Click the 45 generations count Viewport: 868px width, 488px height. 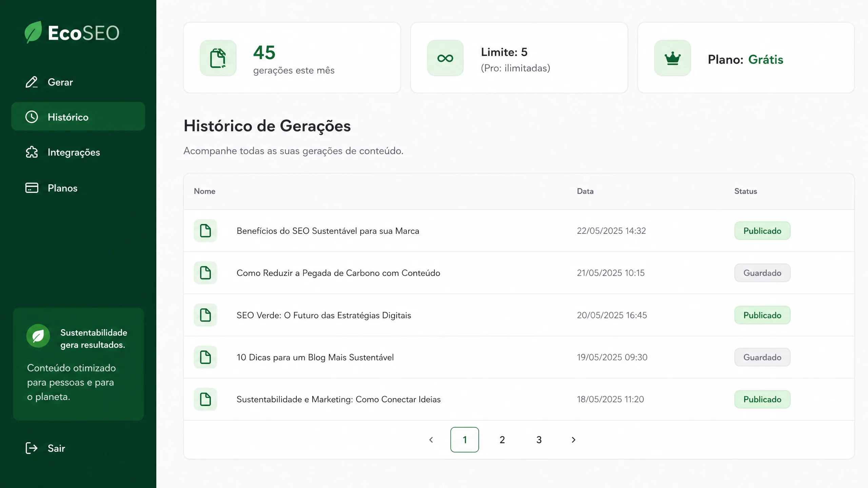264,53
